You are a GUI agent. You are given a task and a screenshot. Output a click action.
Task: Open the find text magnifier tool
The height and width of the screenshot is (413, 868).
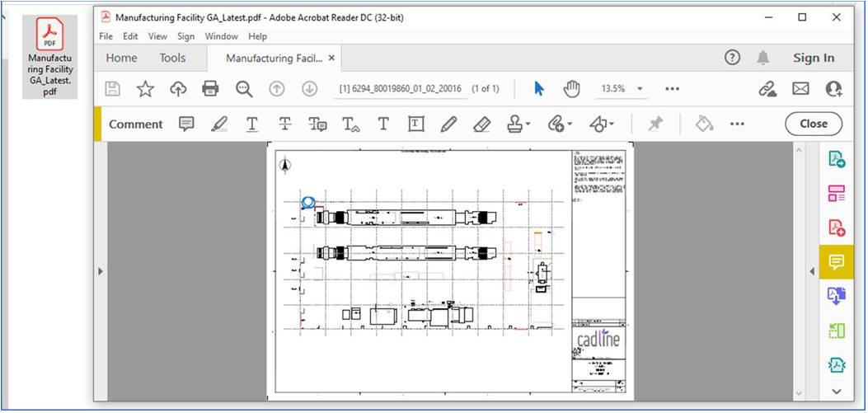pyautogui.click(x=243, y=88)
